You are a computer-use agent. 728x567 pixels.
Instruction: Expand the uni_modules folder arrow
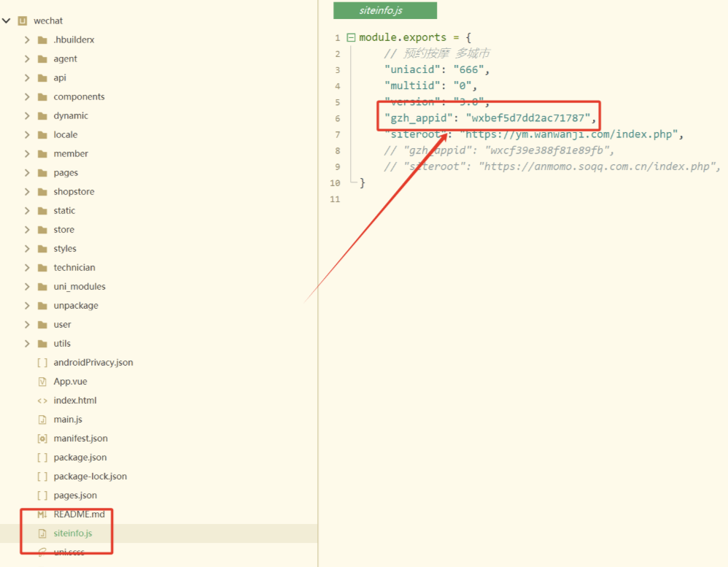tap(27, 287)
